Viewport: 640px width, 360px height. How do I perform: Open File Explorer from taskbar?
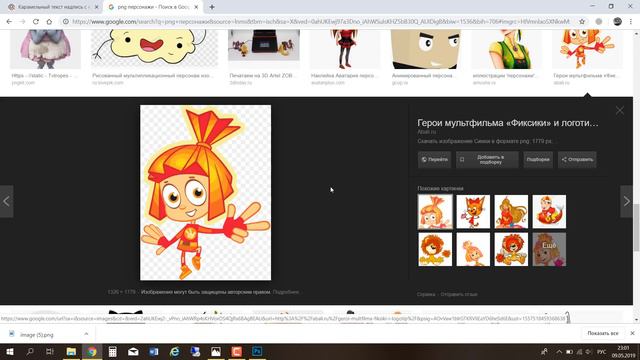tap(71, 351)
